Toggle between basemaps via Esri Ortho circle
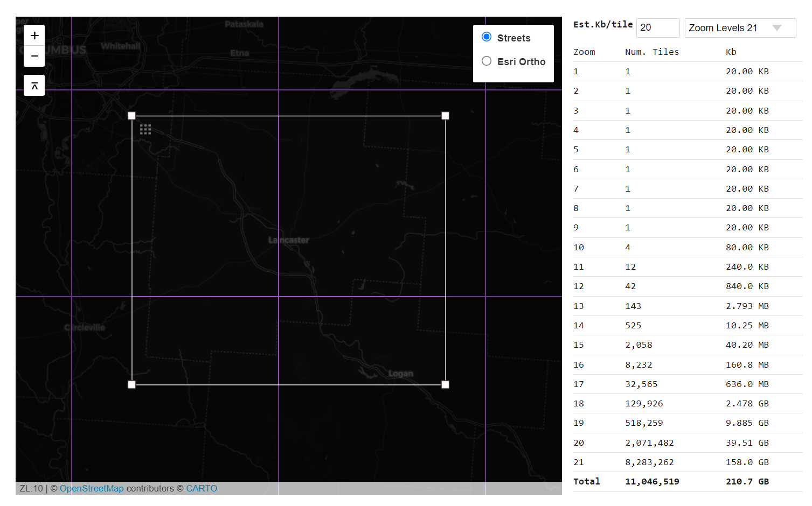This screenshot has height=506, width=812. 487,61
